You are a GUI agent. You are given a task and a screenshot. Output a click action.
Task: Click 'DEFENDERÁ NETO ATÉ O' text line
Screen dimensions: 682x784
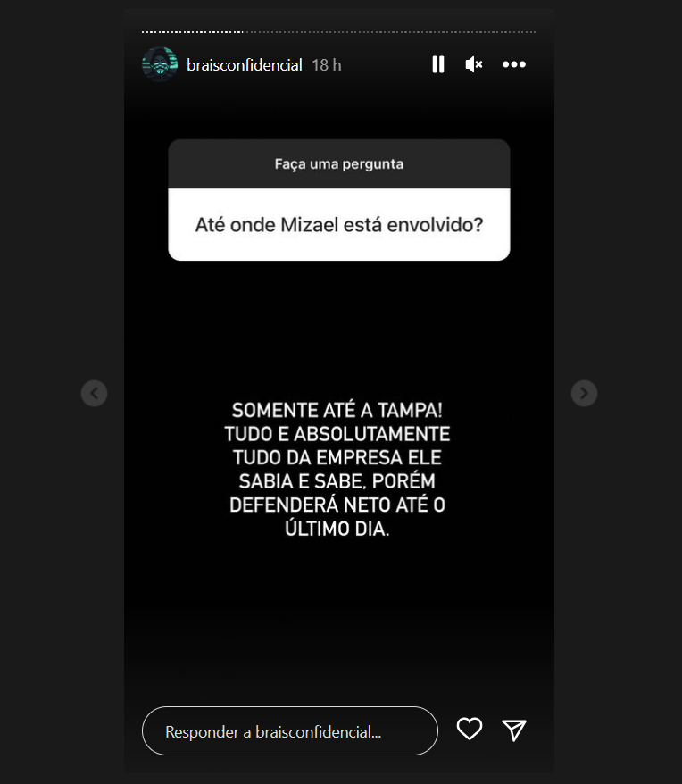(x=337, y=505)
